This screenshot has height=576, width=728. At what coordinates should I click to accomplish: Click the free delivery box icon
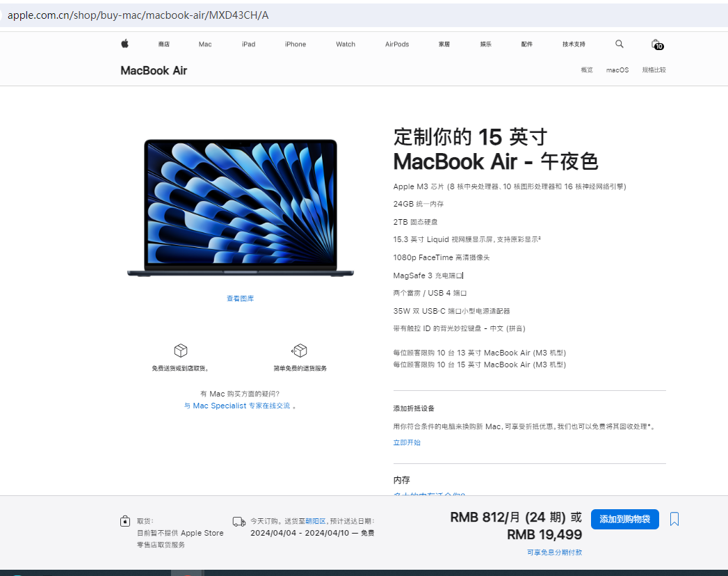(181, 350)
